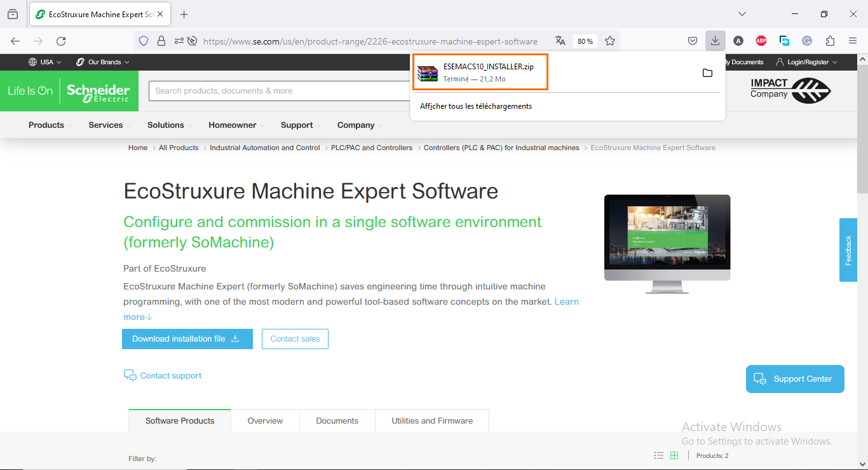This screenshot has height=470, width=868.
Task: Click the AdBlock Plus extension icon
Action: [761, 41]
